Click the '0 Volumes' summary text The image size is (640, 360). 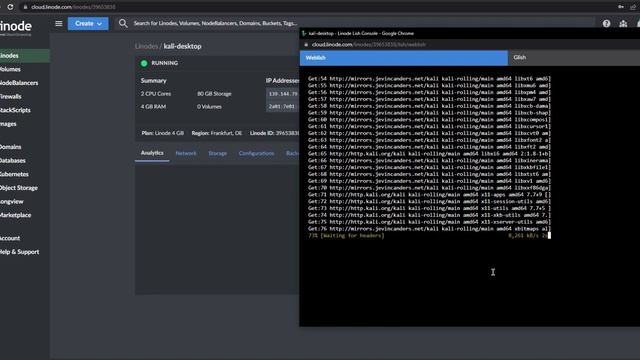pos(209,107)
